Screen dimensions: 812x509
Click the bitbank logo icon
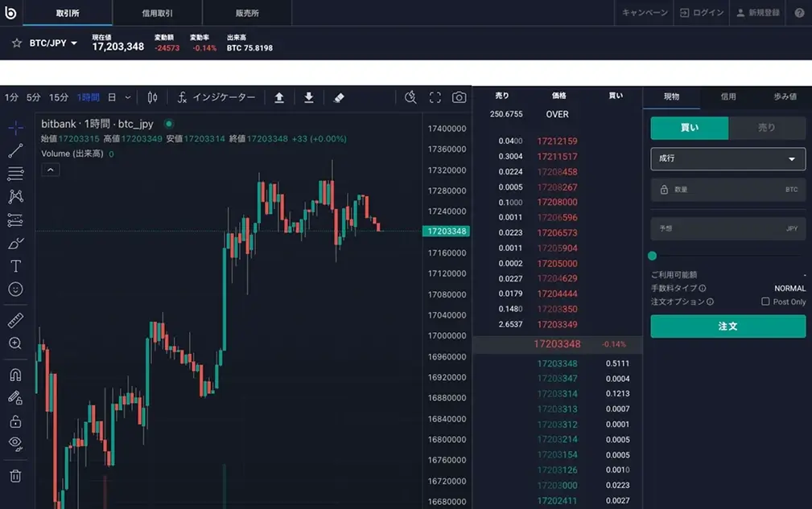(x=10, y=12)
